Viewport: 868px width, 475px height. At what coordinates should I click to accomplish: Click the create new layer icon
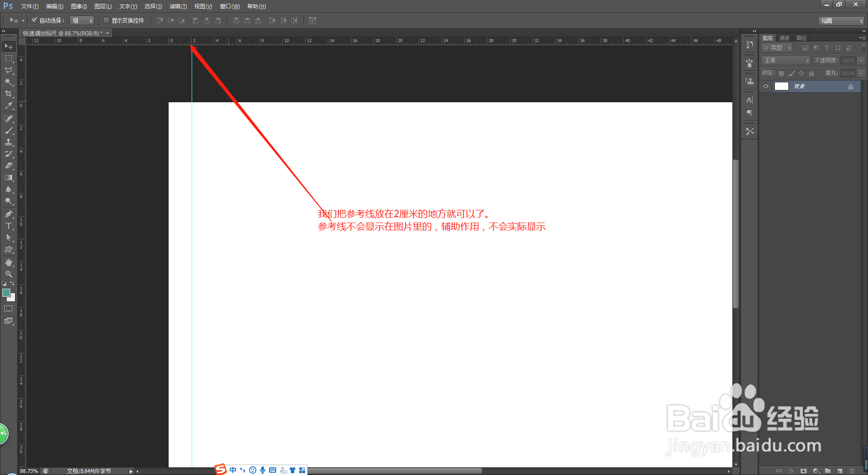click(x=840, y=471)
